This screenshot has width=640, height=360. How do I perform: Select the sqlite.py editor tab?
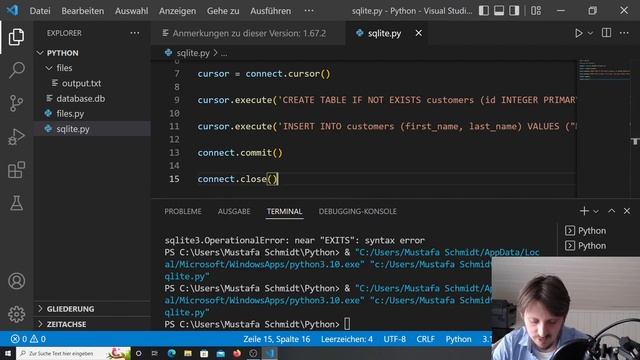click(384, 33)
